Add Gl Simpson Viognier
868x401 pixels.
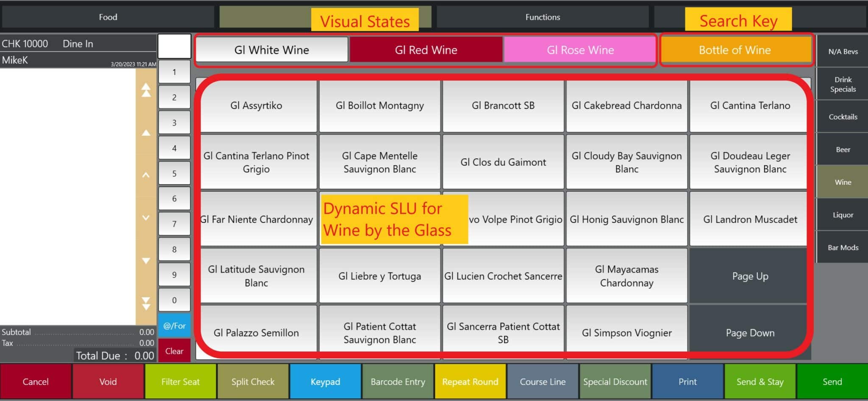point(626,333)
